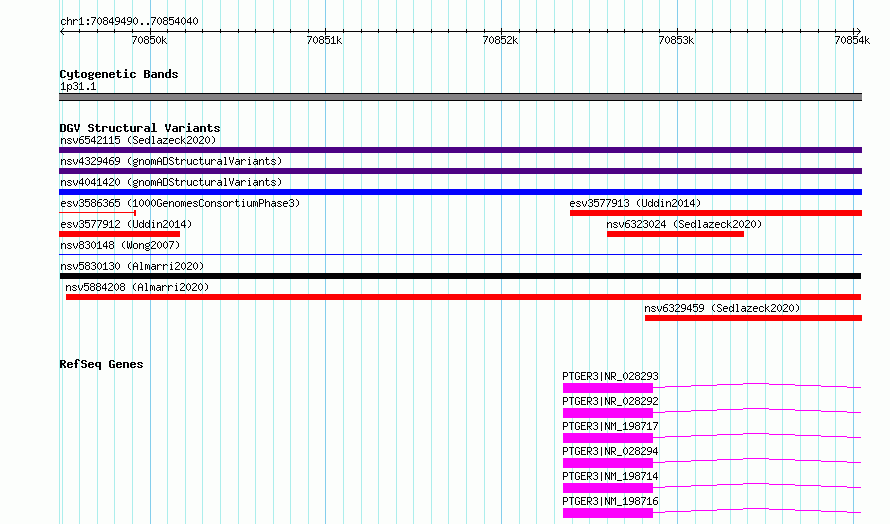Screen dimensions: 890x524
Task: Click the 70850k ruler position
Action: [x=149, y=40]
